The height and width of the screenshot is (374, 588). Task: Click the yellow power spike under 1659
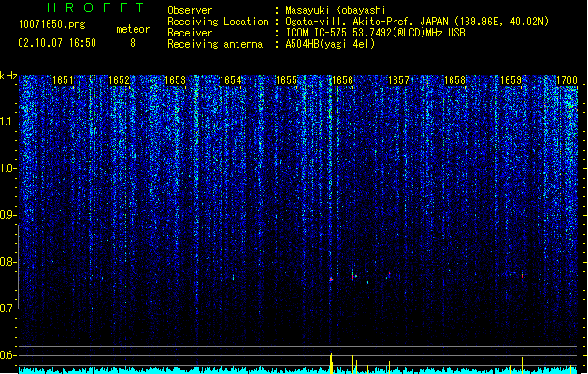pos(522,366)
